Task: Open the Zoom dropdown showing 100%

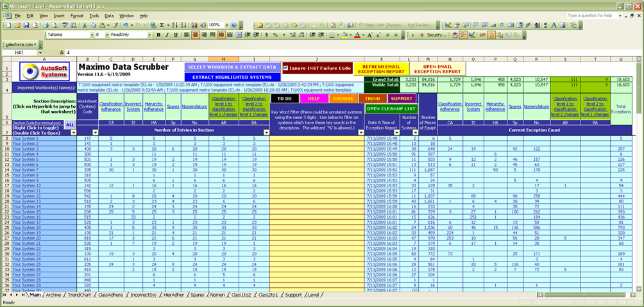Action: [x=226, y=25]
